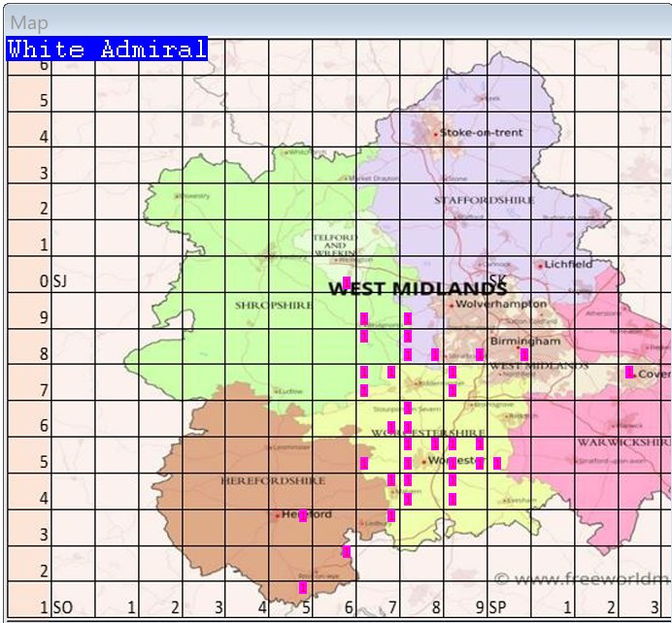Click the magenta marker below Birmingham label
Screen dimensions: 672x623
(524, 354)
